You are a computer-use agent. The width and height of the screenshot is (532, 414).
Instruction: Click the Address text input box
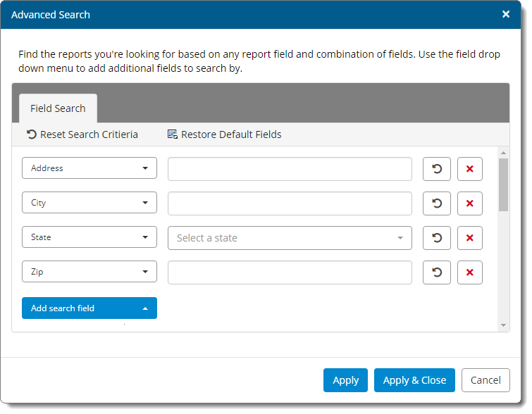290,169
